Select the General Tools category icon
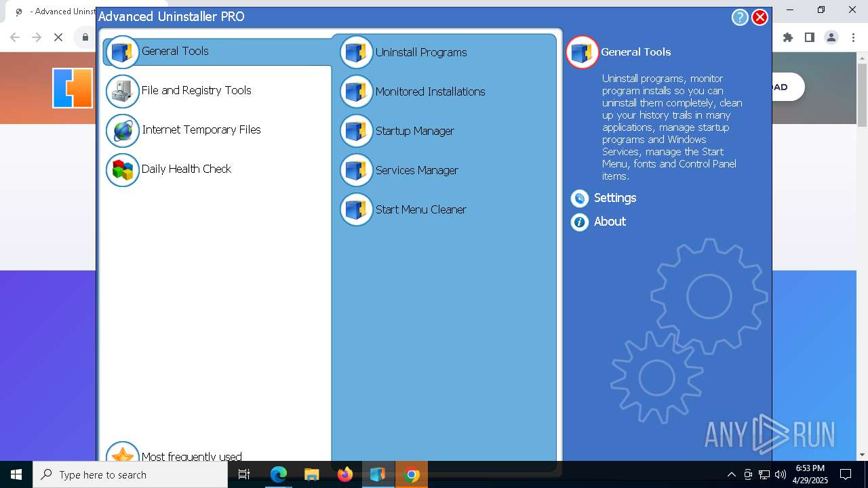This screenshot has height=488, width=868. [123, 52]
